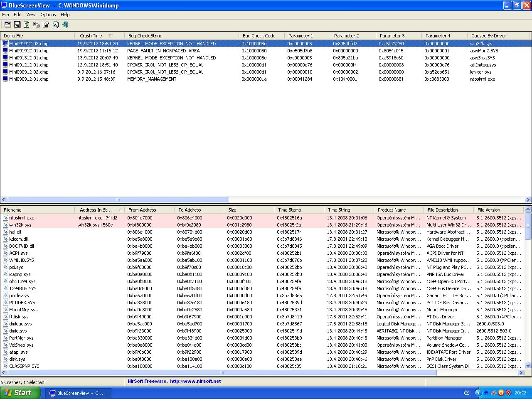This screenshot has width=532, height=399.
Task: Open the View menu
Action: [31, 15]
